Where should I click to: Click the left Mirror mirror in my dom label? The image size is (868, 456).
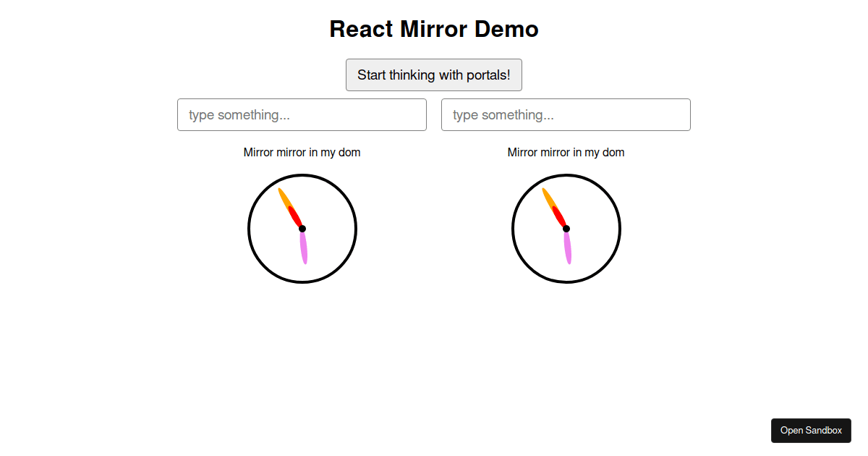pyautogui.click(x=302, y=153)
